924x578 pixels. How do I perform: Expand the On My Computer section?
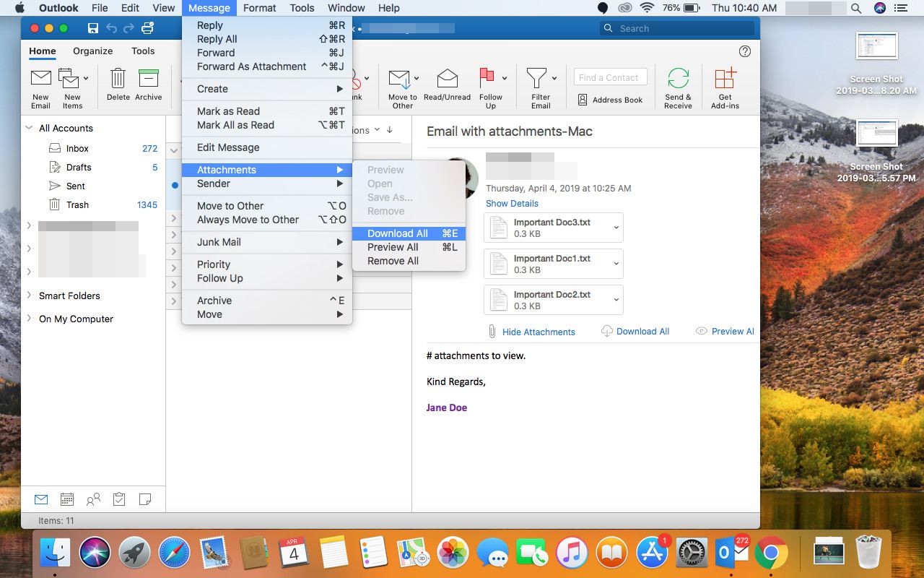(x=30, y=319)
